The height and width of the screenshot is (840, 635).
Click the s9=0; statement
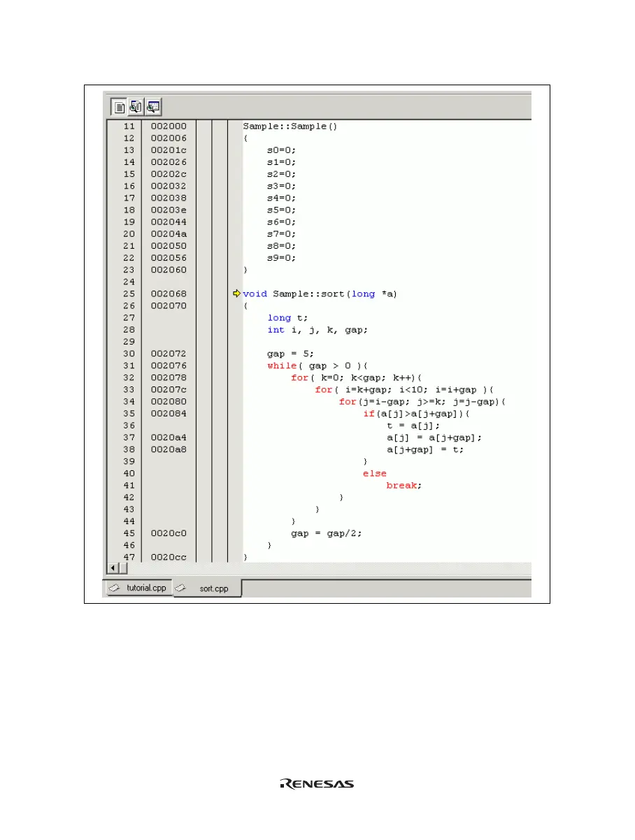pyautogui.click(x=282, y=258)
